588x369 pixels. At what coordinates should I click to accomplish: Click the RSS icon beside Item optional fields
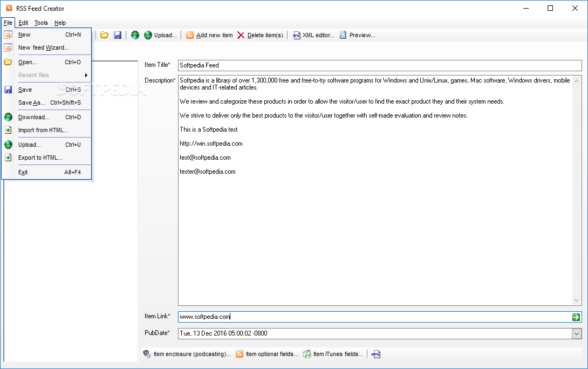click(240, 354)
